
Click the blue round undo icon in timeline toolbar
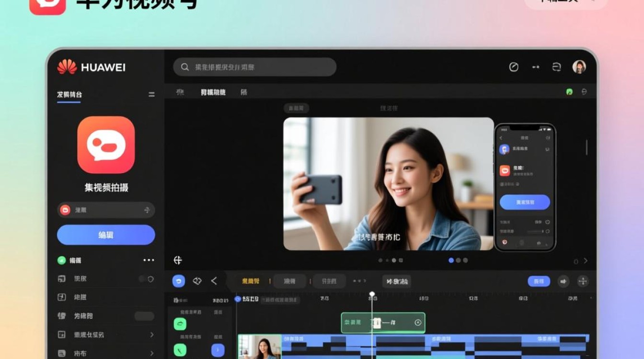click(x=179, y=281)
